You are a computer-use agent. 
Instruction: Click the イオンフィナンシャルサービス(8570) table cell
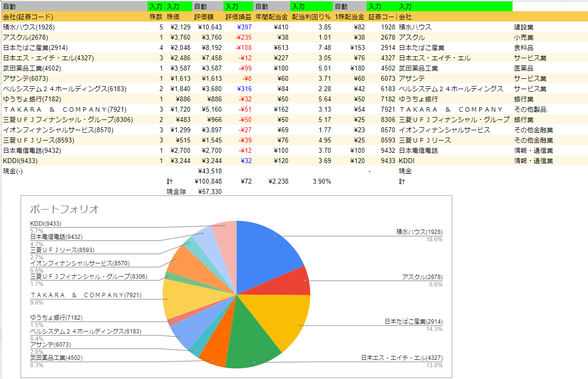(74, 130)
